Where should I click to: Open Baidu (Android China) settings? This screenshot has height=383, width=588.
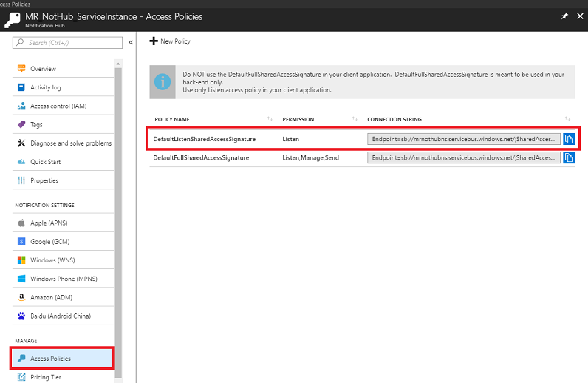click(x=59, y=316)
